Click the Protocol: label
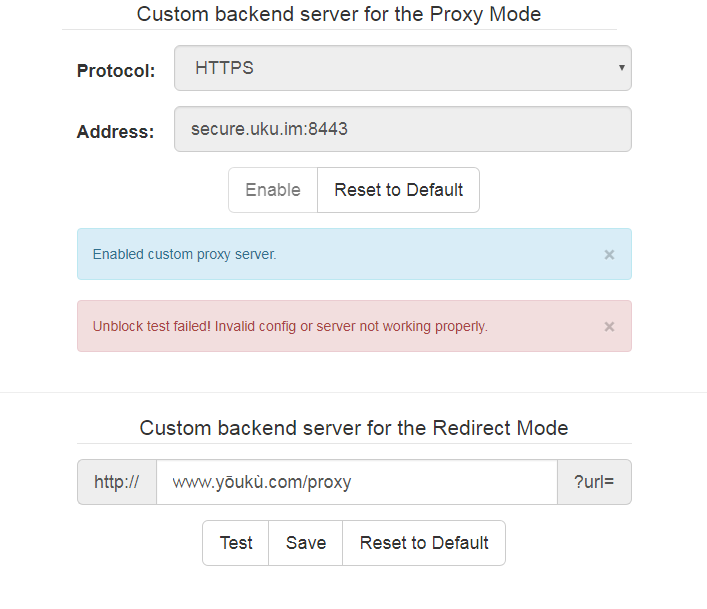The image size is (707, 609). click(116, 71)
